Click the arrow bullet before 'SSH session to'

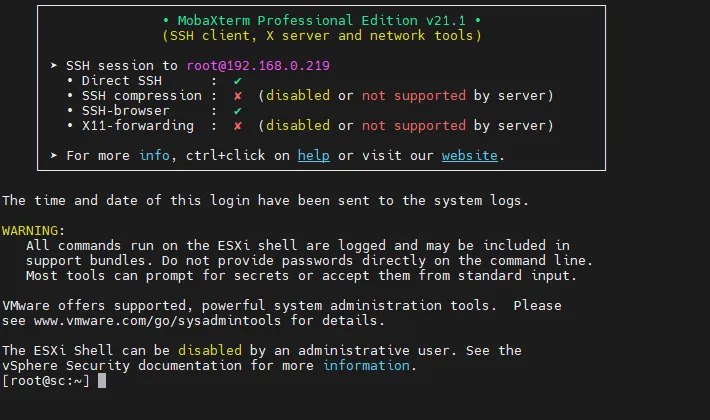[x=53, y=65]
